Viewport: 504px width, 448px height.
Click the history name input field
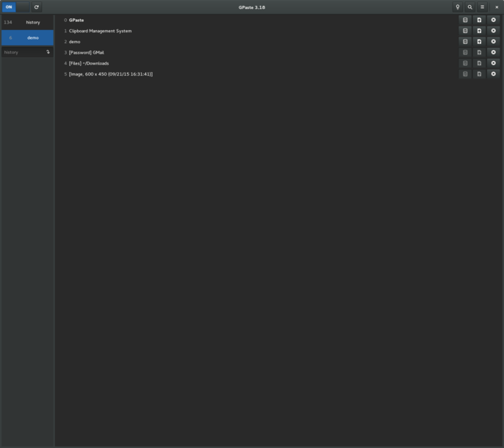pos(22,52)
